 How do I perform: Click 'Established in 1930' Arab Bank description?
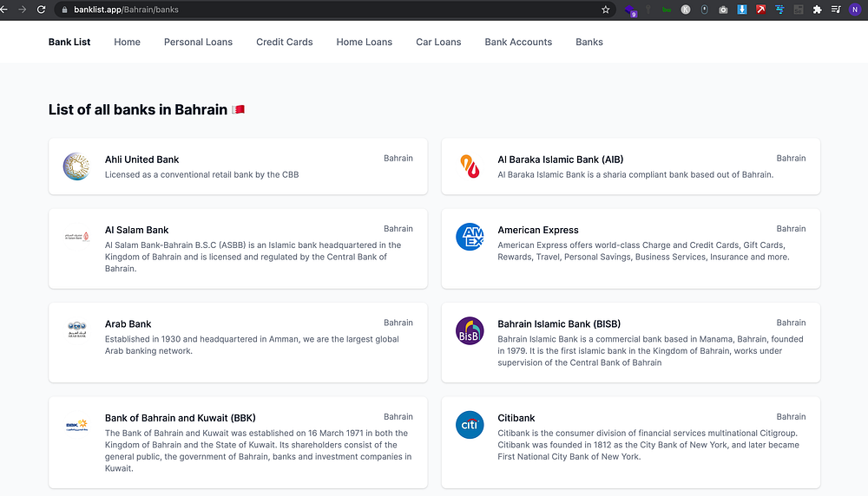pyautogui.click(x=252, y=345)
